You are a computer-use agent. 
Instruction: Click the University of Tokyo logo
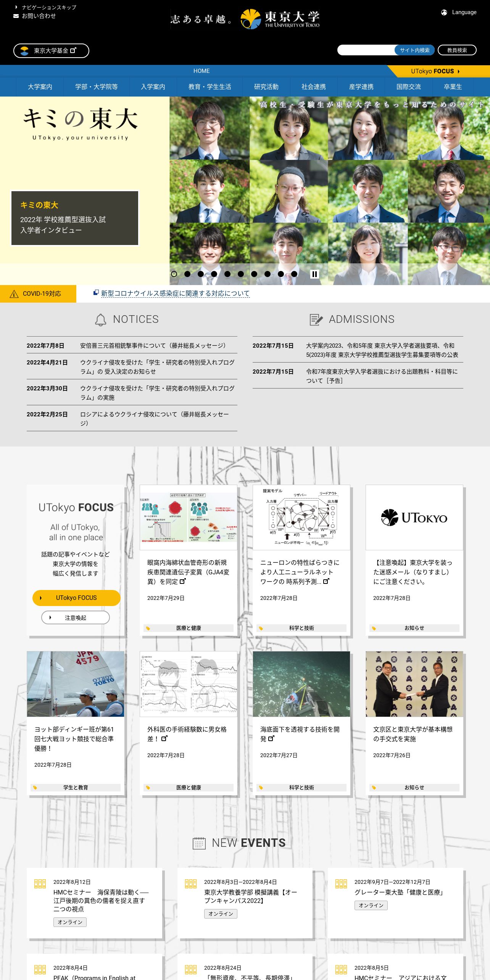tap(280, 19)
